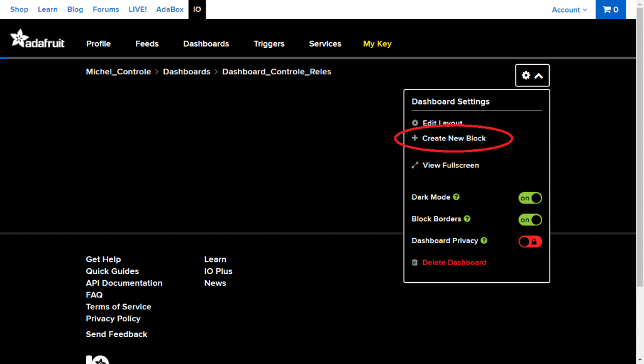The width and height of the screenshot is (644, 364).
Task: Open Learn link in top bar
Action: tap(48, 9)
